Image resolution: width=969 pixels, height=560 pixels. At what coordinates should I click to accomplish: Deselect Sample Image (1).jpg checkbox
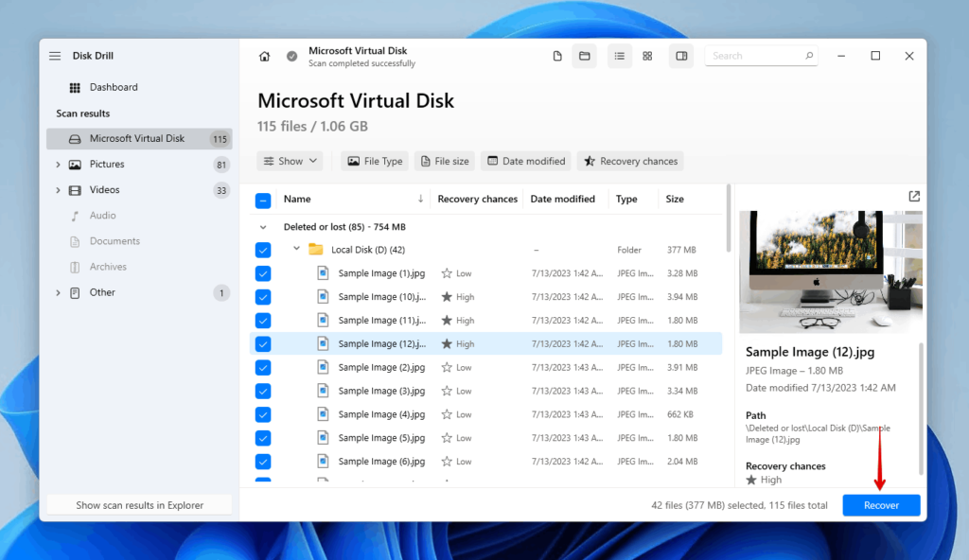tap(262, 272)
